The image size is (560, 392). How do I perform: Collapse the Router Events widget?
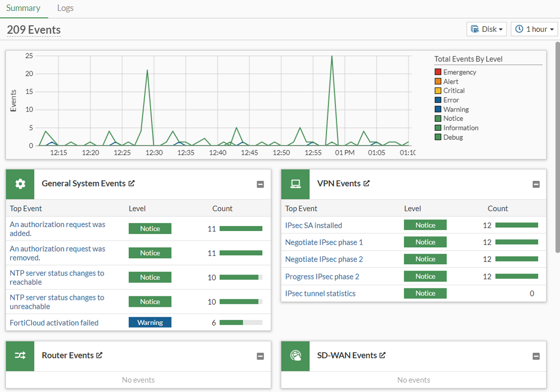click(260, 356)
